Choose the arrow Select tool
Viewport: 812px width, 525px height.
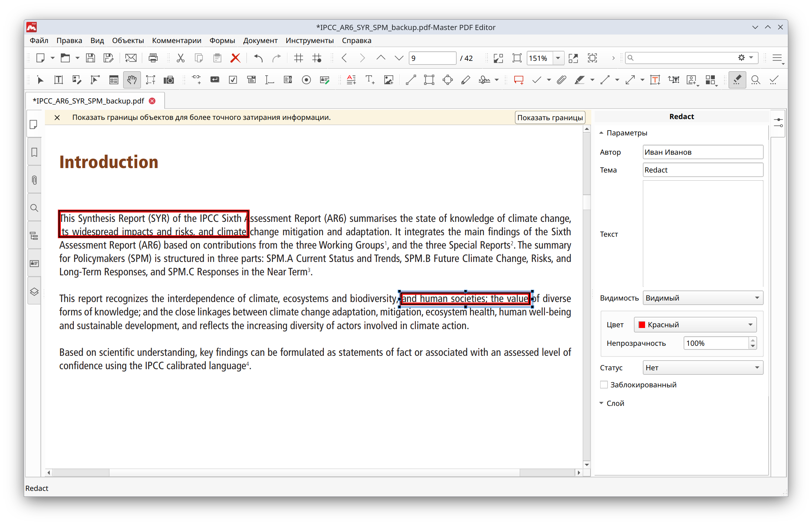[40, 80]
